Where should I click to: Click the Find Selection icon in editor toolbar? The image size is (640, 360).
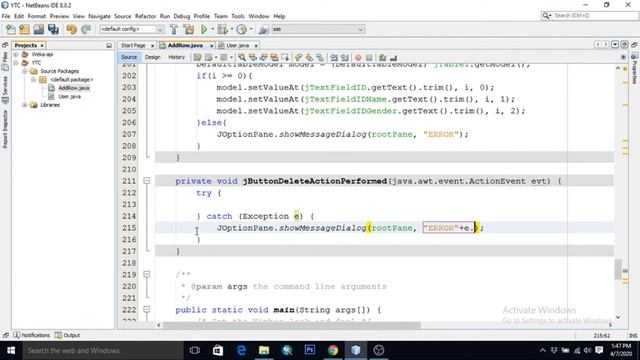click(x=242, y=58)
